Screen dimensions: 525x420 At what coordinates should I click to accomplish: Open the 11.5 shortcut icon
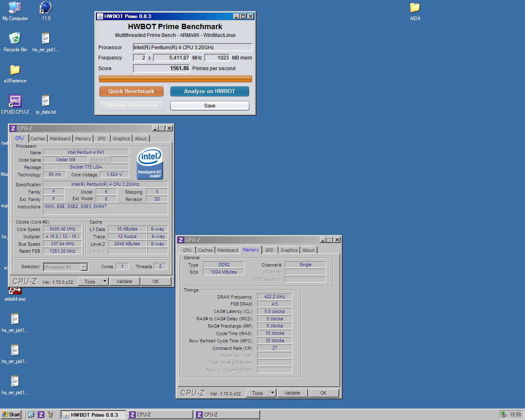46,11
